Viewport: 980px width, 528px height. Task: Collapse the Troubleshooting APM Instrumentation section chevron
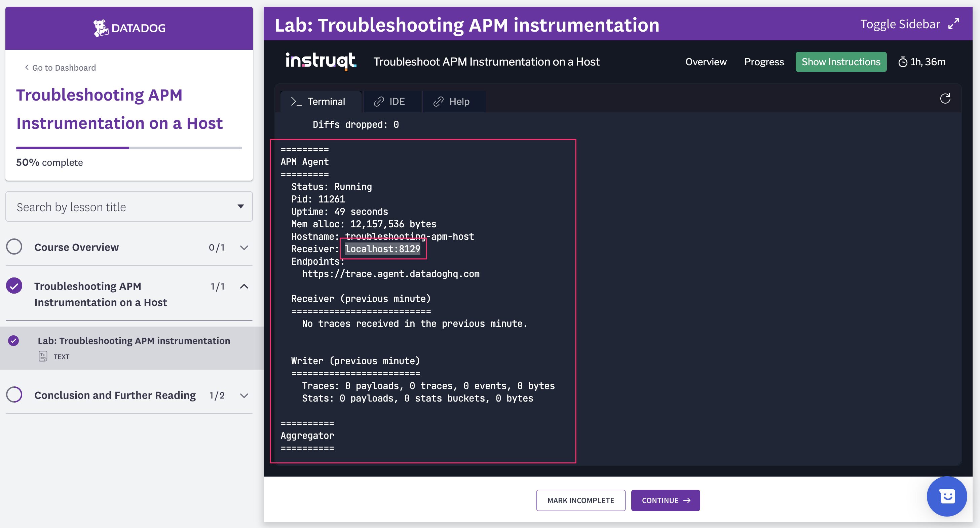pos(244,287)
